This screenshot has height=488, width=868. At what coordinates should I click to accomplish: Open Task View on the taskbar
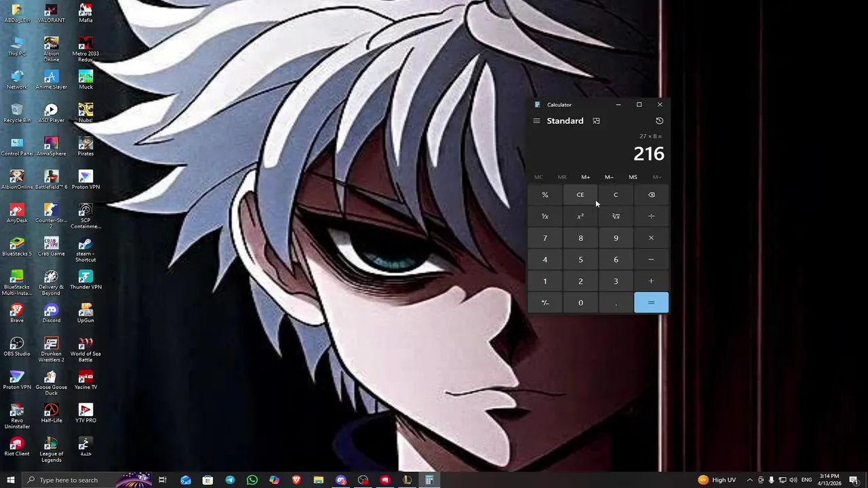(x=163, y=480)
